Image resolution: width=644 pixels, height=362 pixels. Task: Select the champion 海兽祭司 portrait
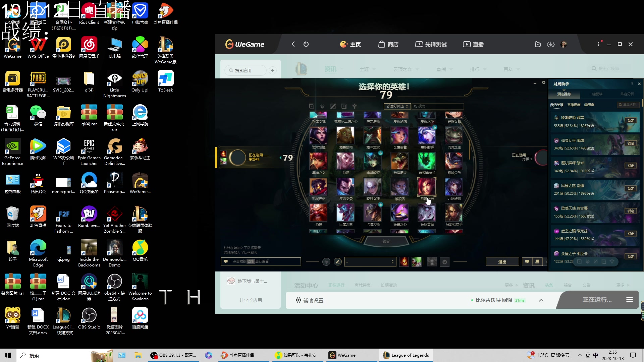pyautogui.click(x=345, y=135)
